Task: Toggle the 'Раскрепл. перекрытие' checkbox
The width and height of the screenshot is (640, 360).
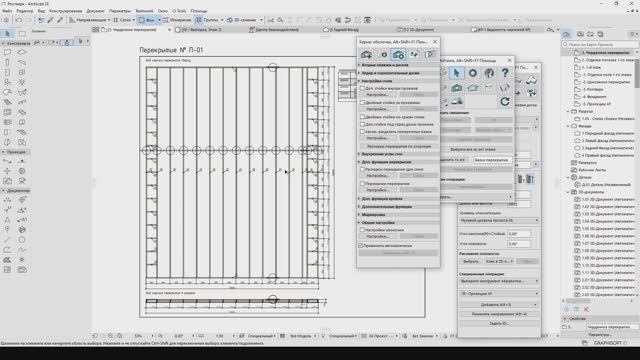Action: (362, 169)
